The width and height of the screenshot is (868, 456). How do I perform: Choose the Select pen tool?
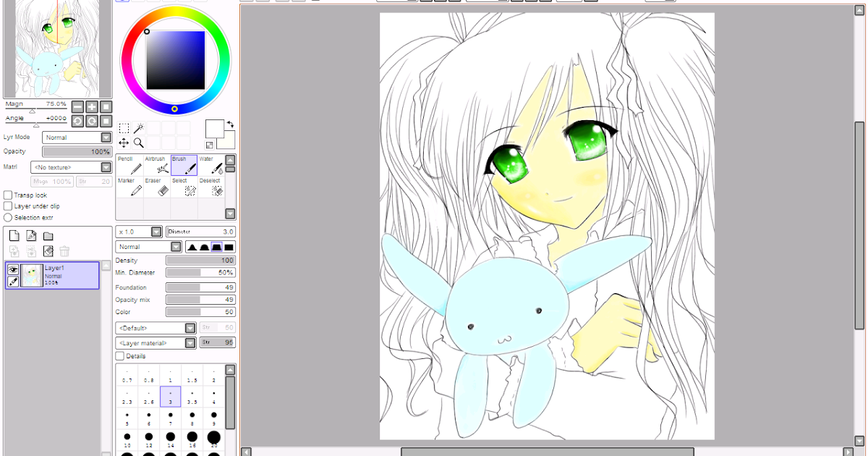(x=184, y=187)
